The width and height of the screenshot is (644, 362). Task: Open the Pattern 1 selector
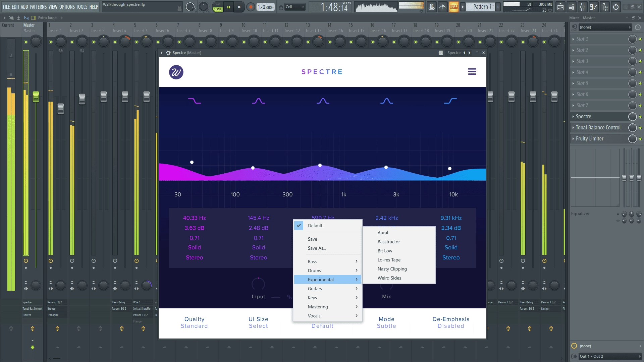coord(480,7)
